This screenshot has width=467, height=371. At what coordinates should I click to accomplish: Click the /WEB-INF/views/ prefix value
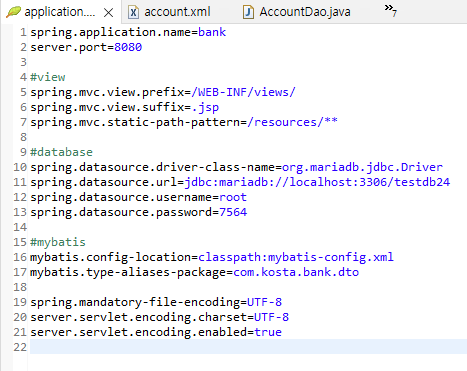[x=243, y=92]
